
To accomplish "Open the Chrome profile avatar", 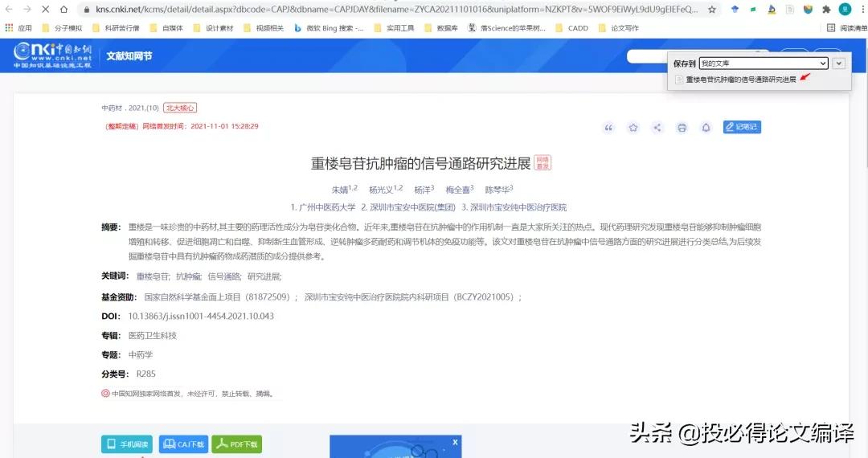I will (x=845, y=10).
